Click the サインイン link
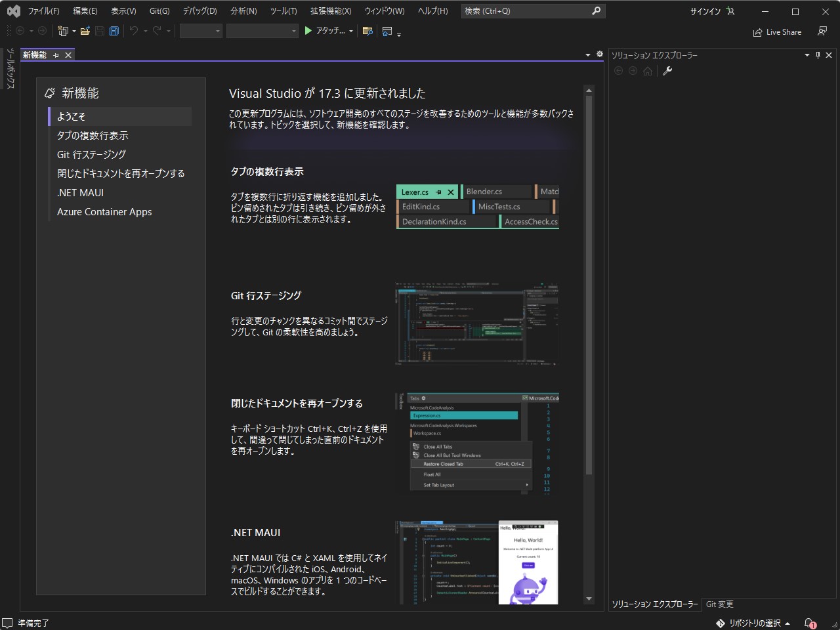 705,11
